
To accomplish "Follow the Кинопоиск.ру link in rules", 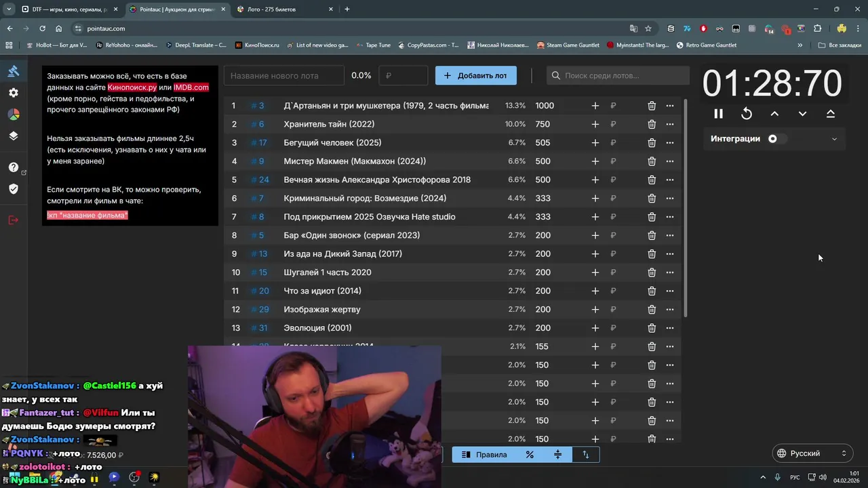I will pos(132,87).
